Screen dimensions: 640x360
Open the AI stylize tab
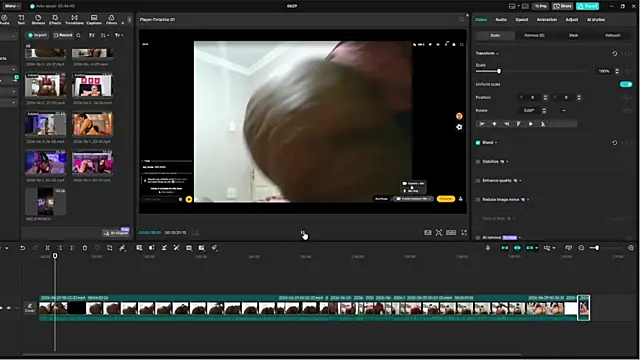tap(596, 20)
